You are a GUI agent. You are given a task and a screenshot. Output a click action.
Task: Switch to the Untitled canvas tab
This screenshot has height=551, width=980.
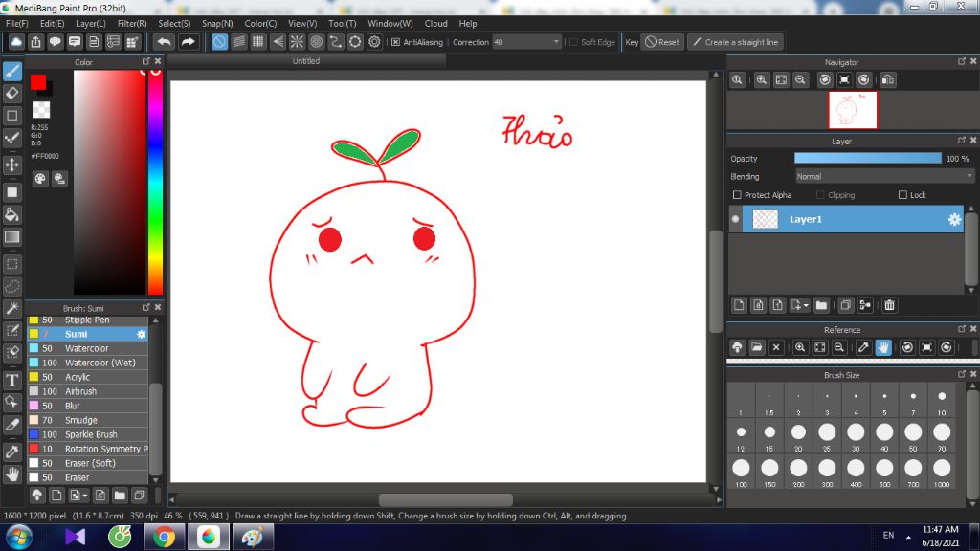click(x=306, y=60)
